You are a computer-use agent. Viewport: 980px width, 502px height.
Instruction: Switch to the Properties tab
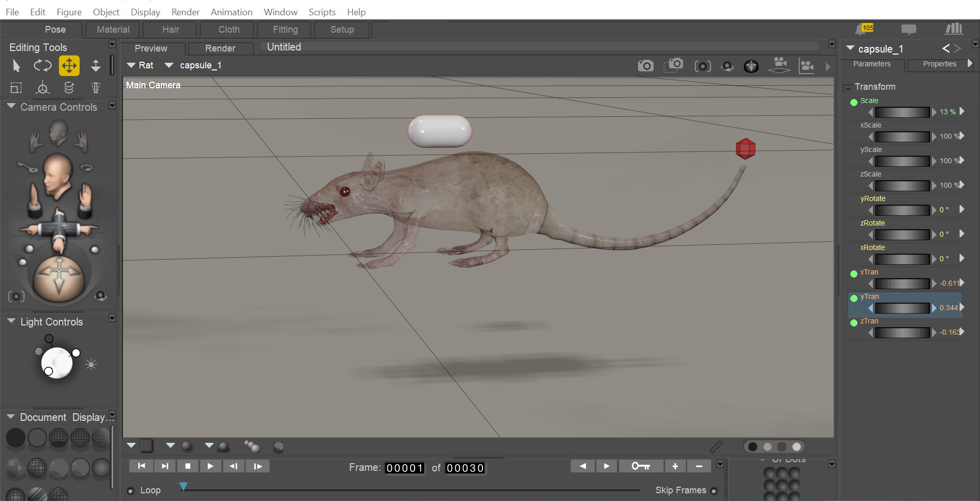point(940,64)
